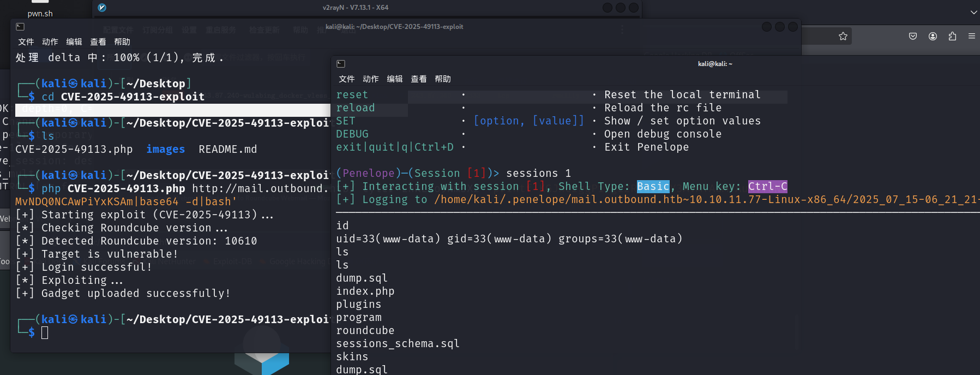
Task: Click the /home/kali/.penelope log path
Action: 707,200
